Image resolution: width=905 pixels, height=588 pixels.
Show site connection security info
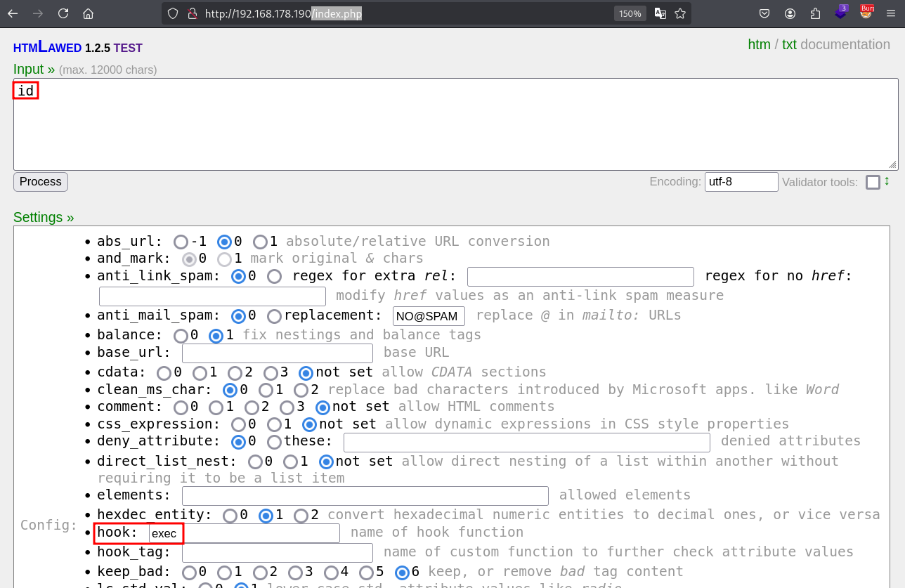click(x=191, y=13)
